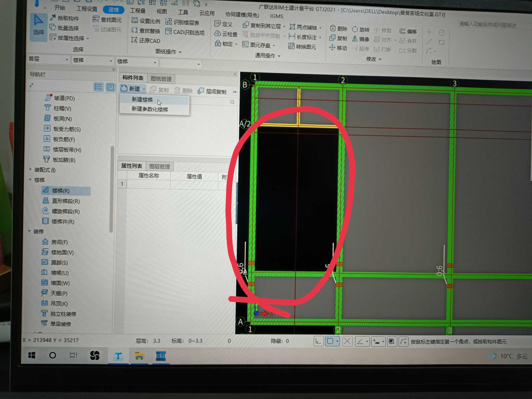Collapse the 装修 tree group
The image size is (532, 399).
tap(29, 231)
